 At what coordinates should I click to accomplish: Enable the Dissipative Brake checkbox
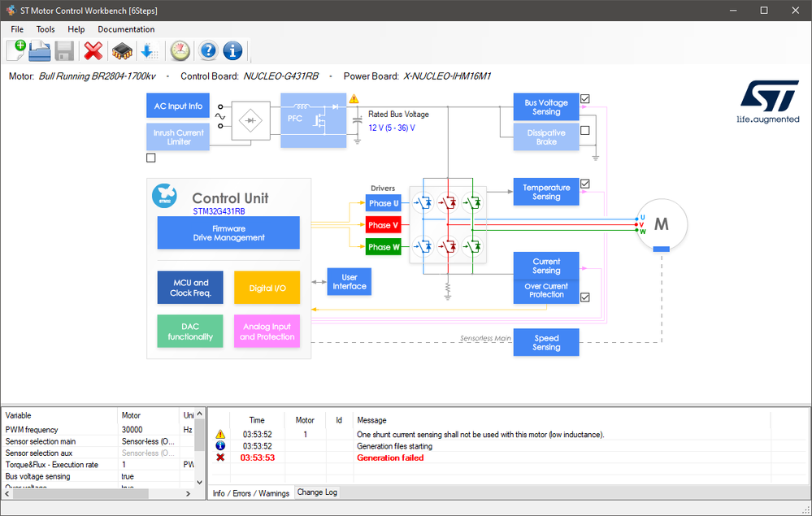[x=585, y=131]
